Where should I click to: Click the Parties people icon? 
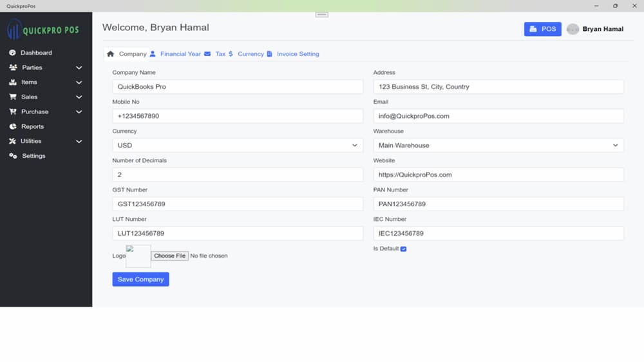coord(13,68)
